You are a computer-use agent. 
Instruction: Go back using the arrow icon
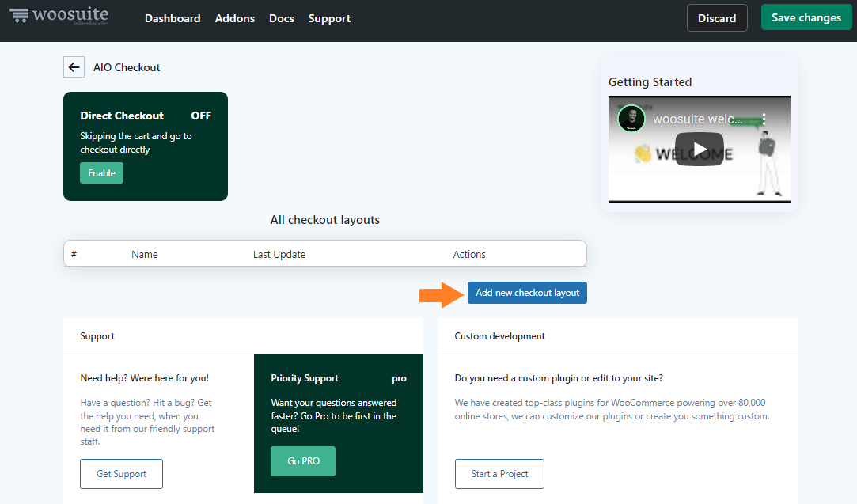(74, 67)
